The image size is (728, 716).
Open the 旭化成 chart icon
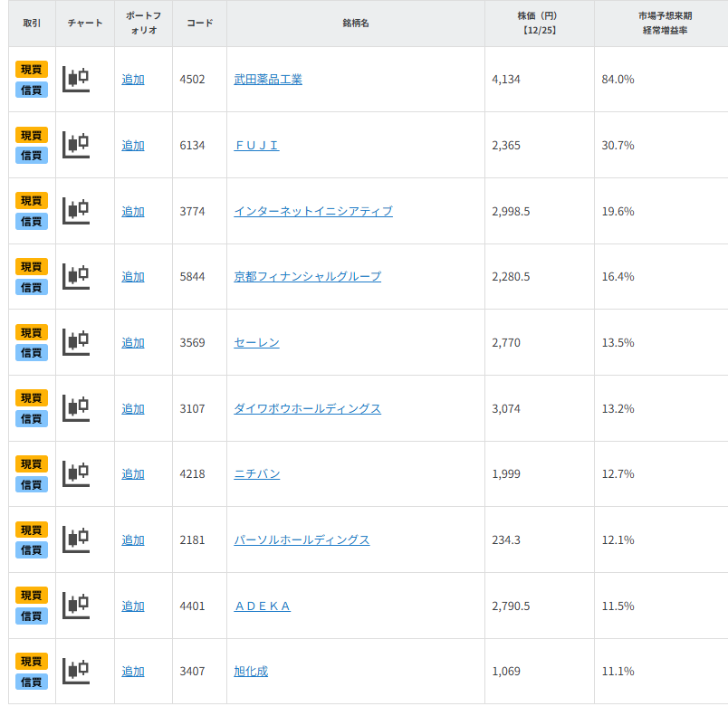click(x=76, y=671)
